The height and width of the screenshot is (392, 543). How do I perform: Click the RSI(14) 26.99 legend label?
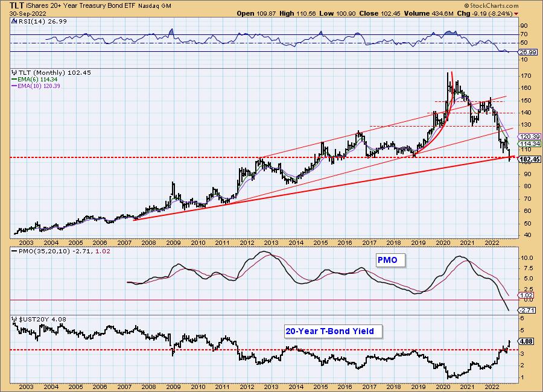pyautogui.click(x=42, y=22)
